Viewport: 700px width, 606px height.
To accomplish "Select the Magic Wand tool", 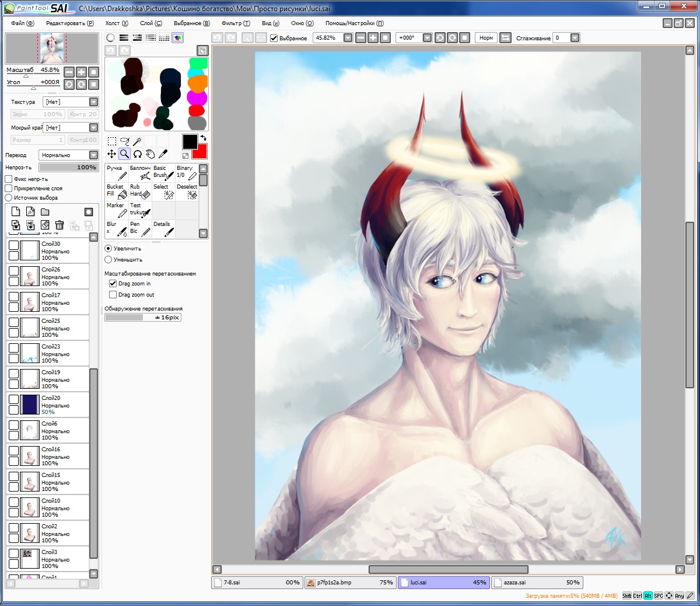I will pyautogui.click(x=137, y=141).
